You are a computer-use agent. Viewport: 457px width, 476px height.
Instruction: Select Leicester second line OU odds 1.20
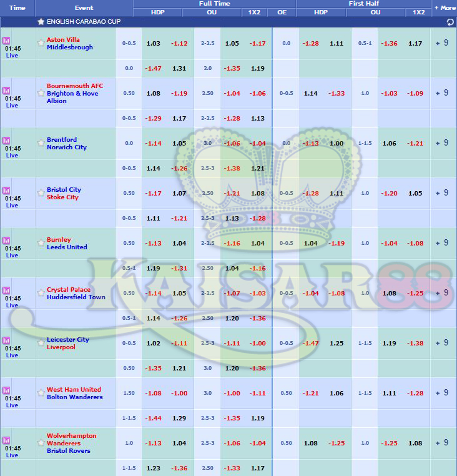(232, 368)
